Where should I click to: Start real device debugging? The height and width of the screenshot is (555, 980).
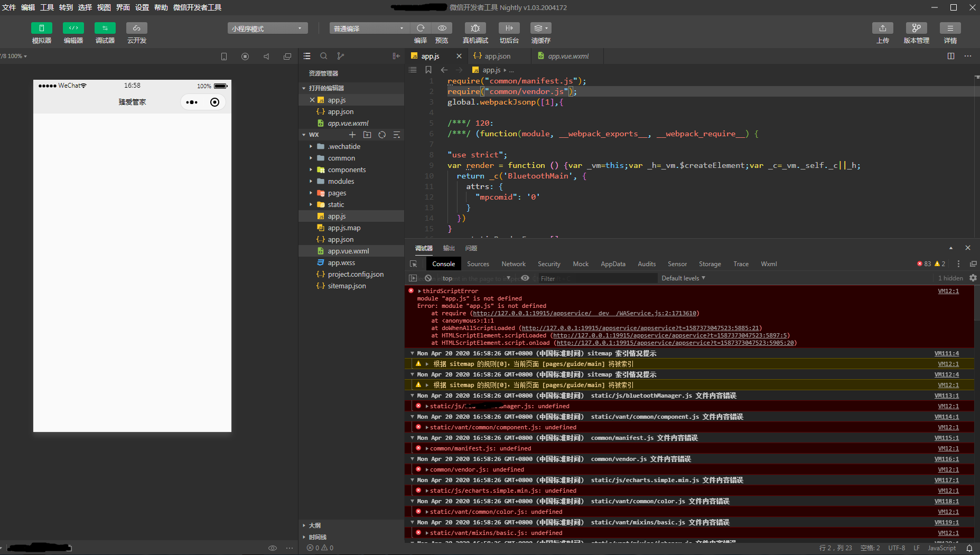475,28
